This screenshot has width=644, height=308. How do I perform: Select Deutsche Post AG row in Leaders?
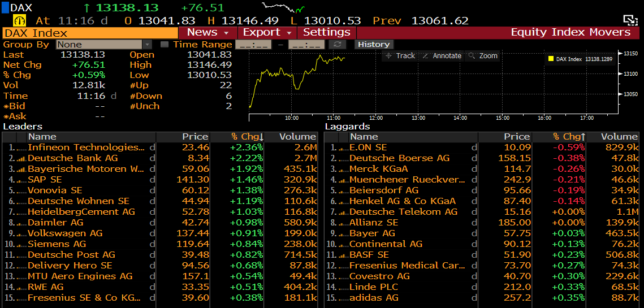(x=160, y=255)
